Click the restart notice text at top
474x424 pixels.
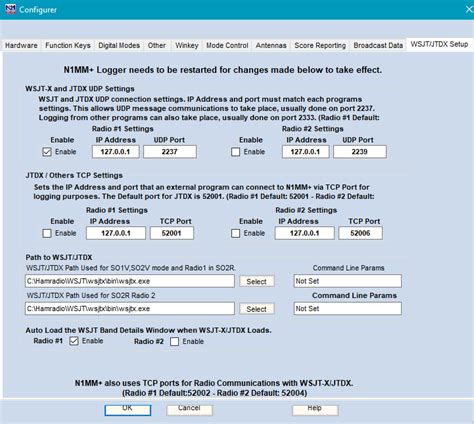point(223,70)
